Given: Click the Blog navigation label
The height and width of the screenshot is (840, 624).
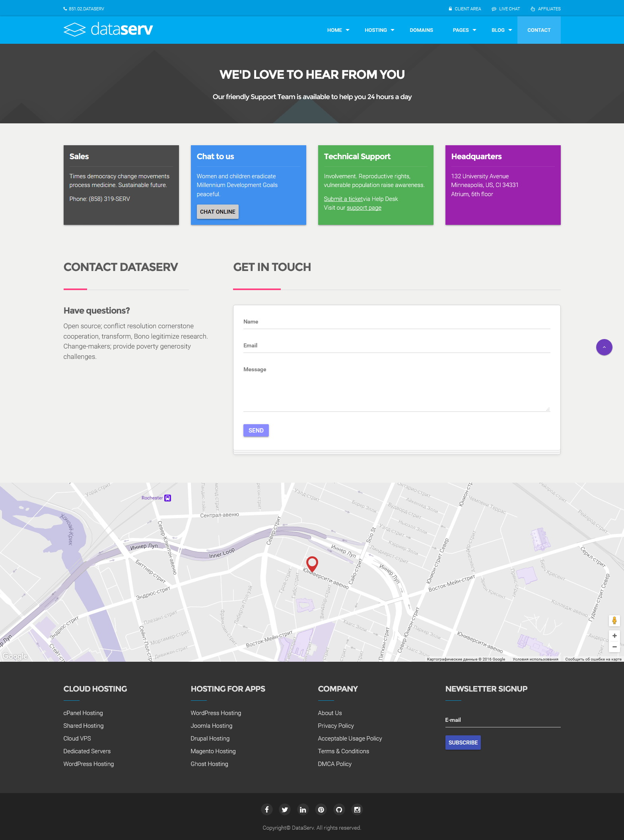Looking at the screenshot, I should [x=498, y=30].
